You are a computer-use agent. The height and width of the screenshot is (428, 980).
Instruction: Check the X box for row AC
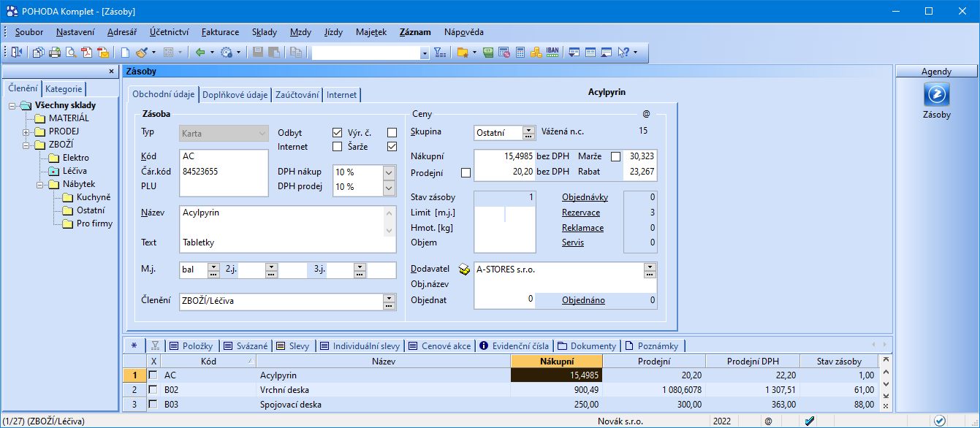153,375
